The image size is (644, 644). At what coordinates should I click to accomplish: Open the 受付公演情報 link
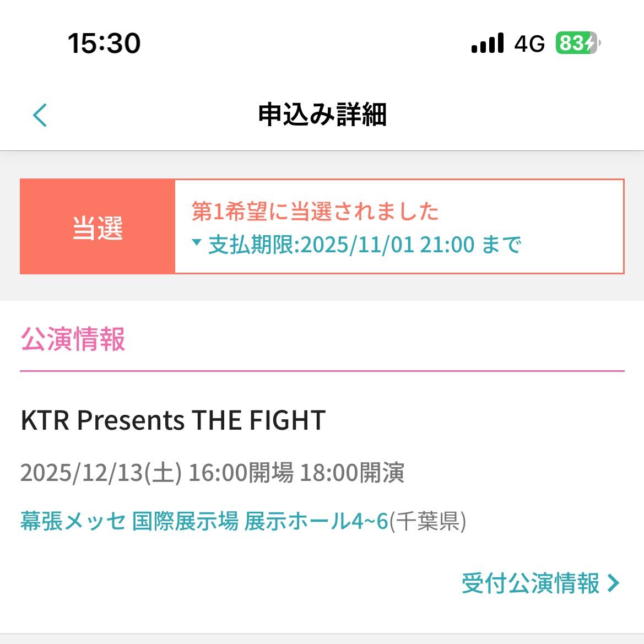pyautogui.click(x=530, y=583)
